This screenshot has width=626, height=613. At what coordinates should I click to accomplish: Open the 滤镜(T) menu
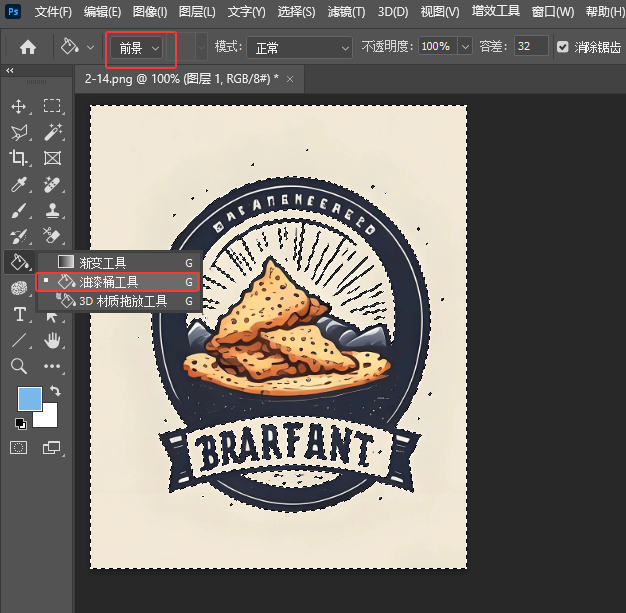(x=346, y=12)
